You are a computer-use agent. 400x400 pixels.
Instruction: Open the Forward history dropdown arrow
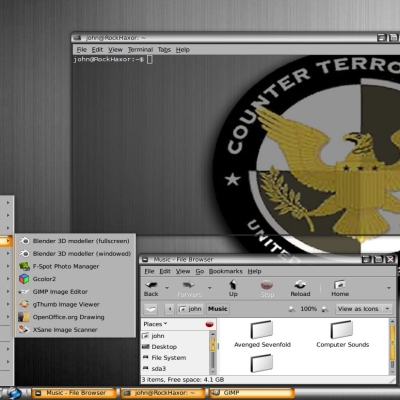210,288
